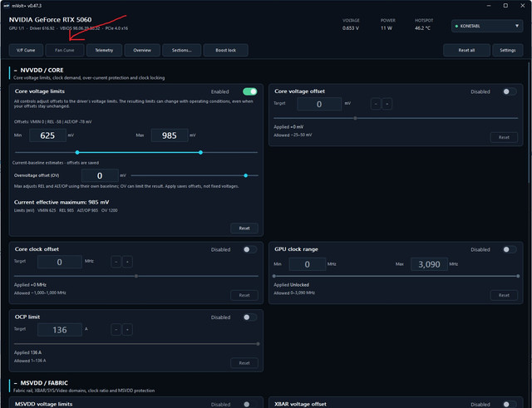Reset the OCP limit card
532x408 pixels.
pyautogui.click(x=244, y=363)
